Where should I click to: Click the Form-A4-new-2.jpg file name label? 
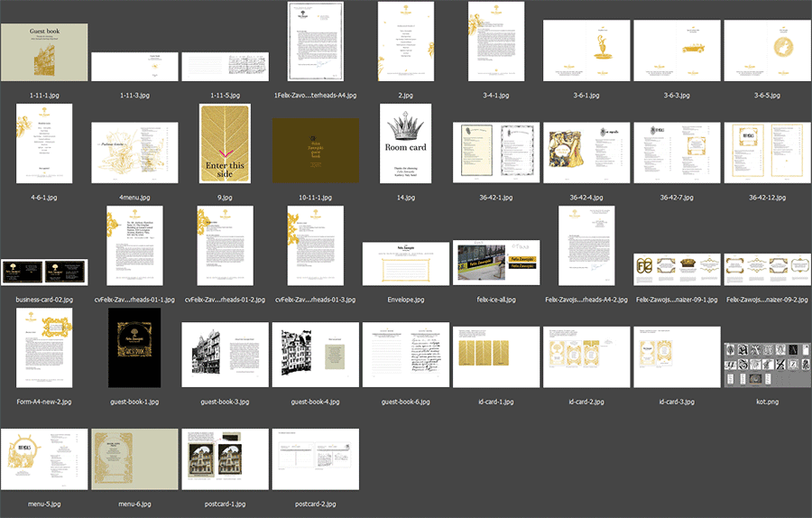point(44,402)
